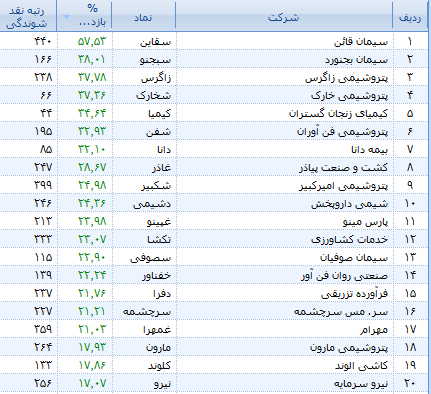Click symbol تکشا
The height and width of the screenshot is (394, 431).
point(159,240)
